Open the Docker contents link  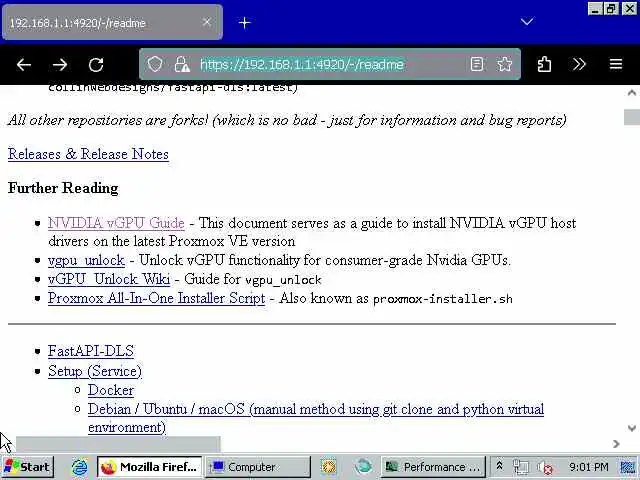pos(111,390)
